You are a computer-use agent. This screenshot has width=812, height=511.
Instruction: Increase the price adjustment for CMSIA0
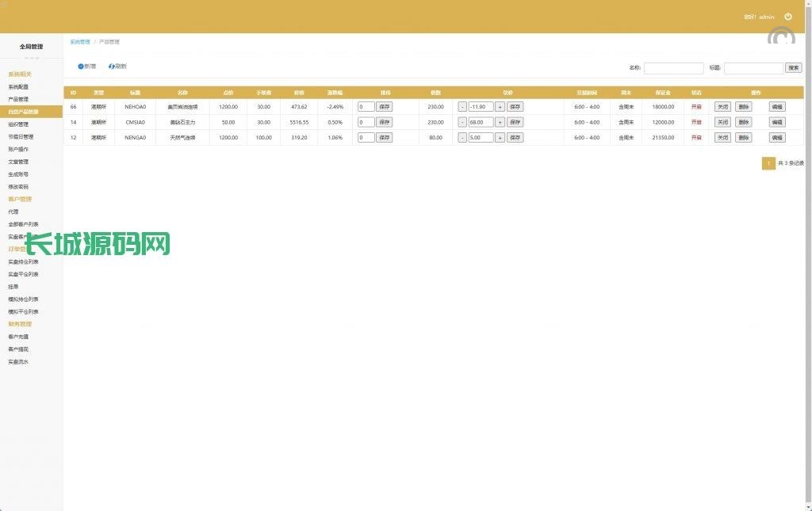tap(500, 122)
